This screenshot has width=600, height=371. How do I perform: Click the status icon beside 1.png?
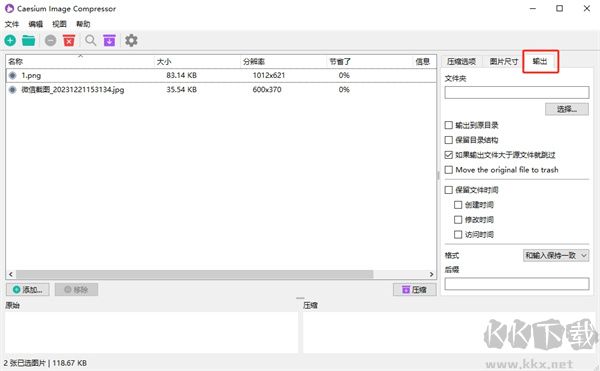[x=13, y=75]
